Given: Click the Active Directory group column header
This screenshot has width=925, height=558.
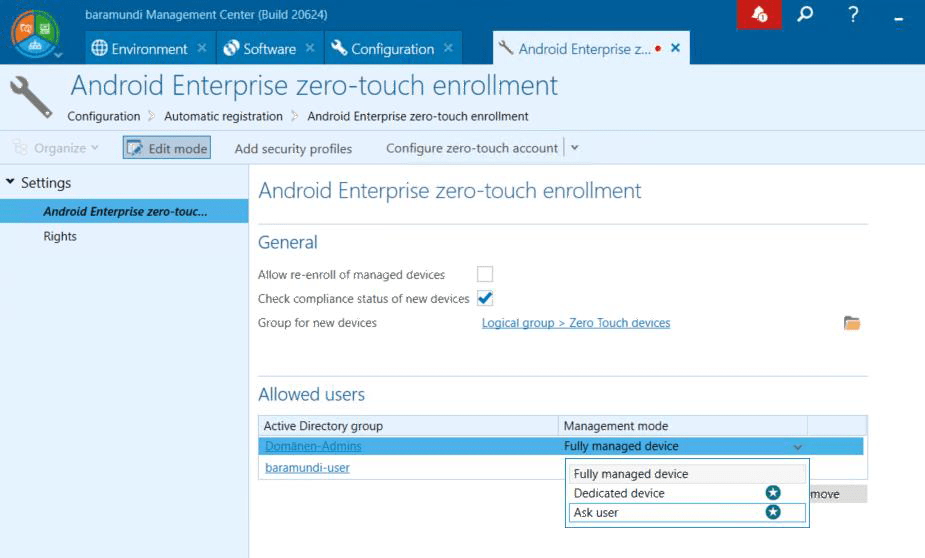Looking at the screenshot, I should click(408, 426).
